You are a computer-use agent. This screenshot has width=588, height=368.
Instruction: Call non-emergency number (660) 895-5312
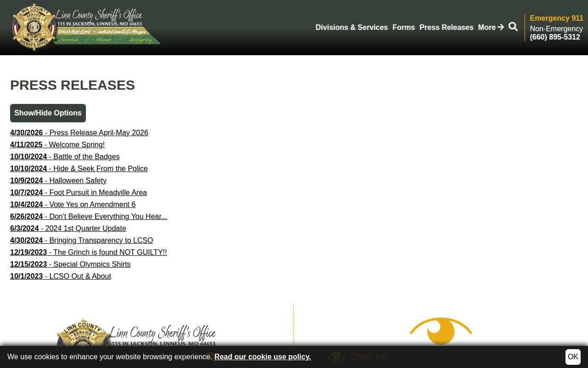pos(554,37)
